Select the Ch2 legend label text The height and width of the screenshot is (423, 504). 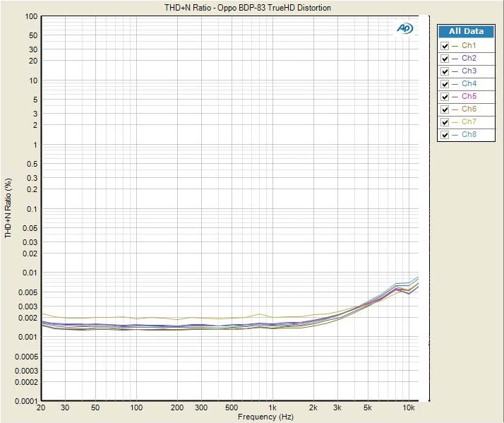tap(469, 59)
